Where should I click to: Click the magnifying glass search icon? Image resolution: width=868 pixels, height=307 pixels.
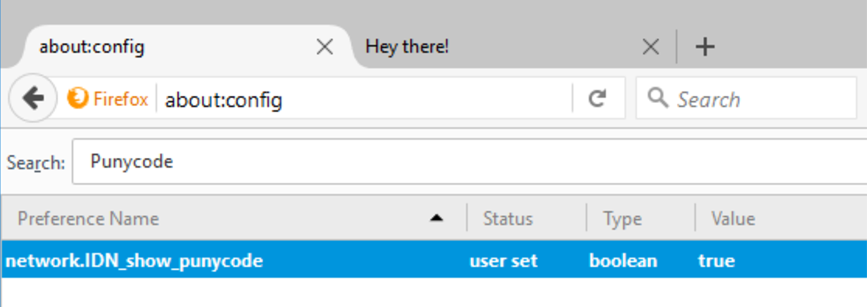tap(658, 98)
